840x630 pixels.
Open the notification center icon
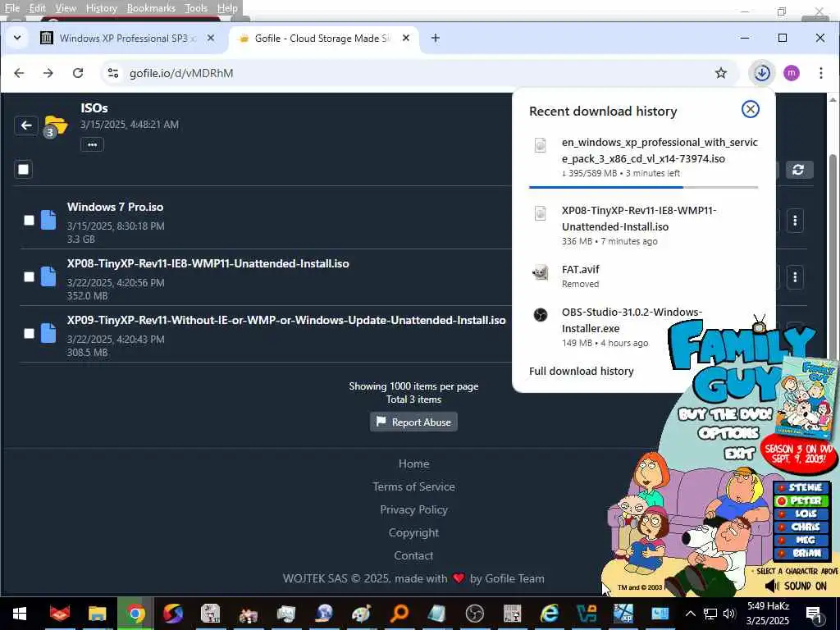(814, 614)
